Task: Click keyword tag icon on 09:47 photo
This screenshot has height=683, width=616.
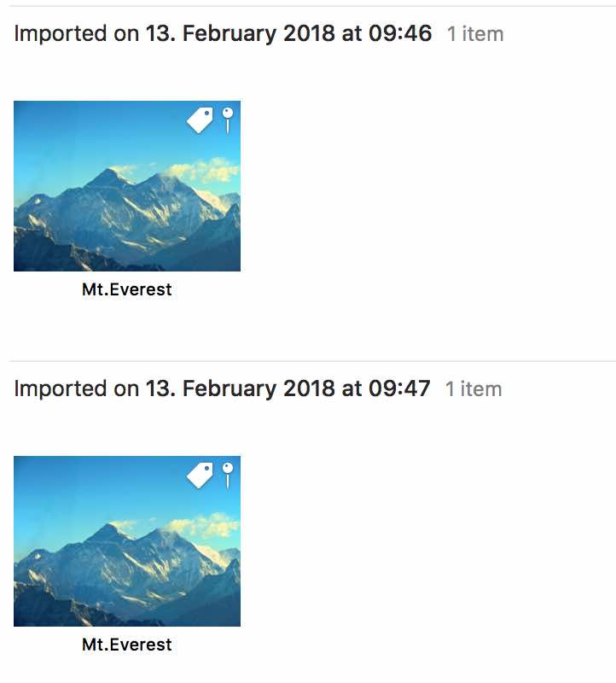Action: tap(200, 476)
